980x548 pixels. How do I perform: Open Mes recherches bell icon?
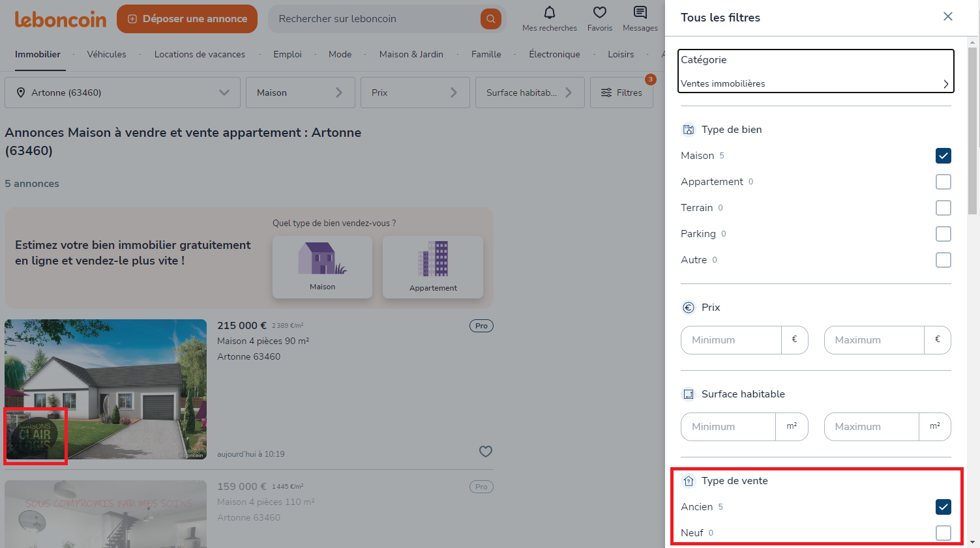click(x=550, y=13)
